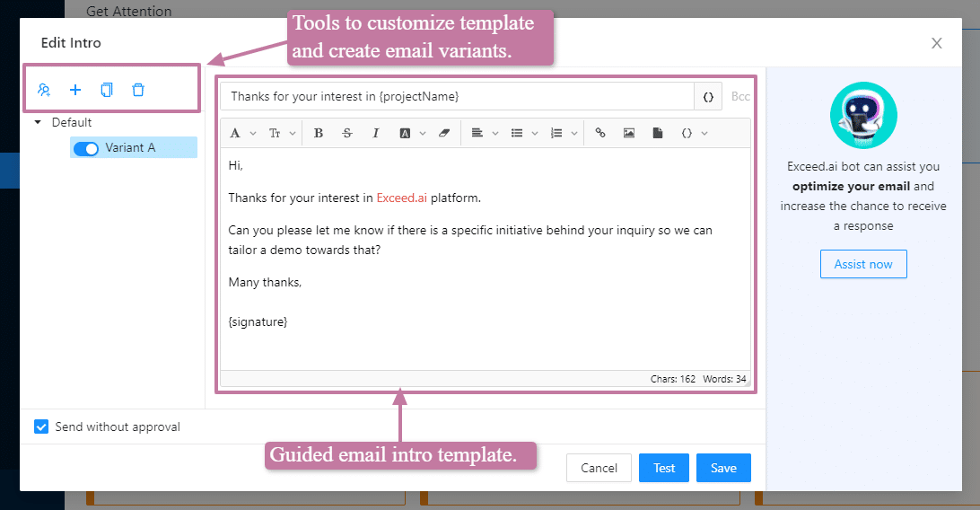Click the Exceed.ai bot avatar
Screen dimensions: 980x510
[863, 115]
